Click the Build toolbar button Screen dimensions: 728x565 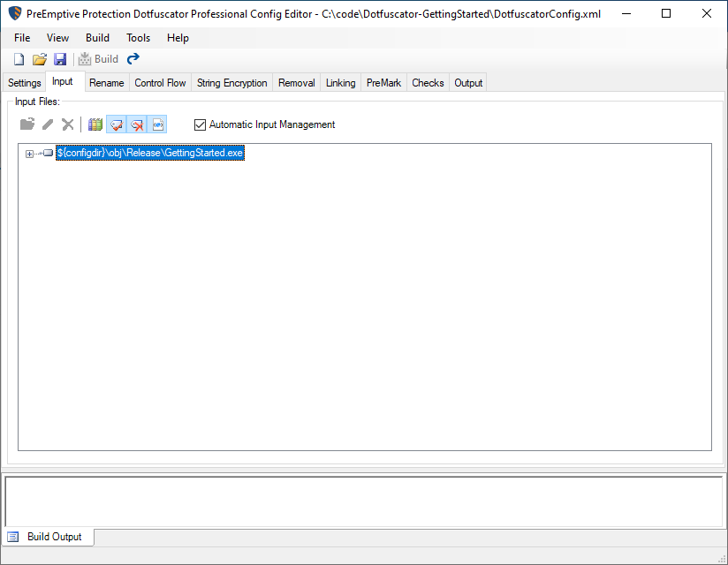pyautogui.click(x=98, y=59)
